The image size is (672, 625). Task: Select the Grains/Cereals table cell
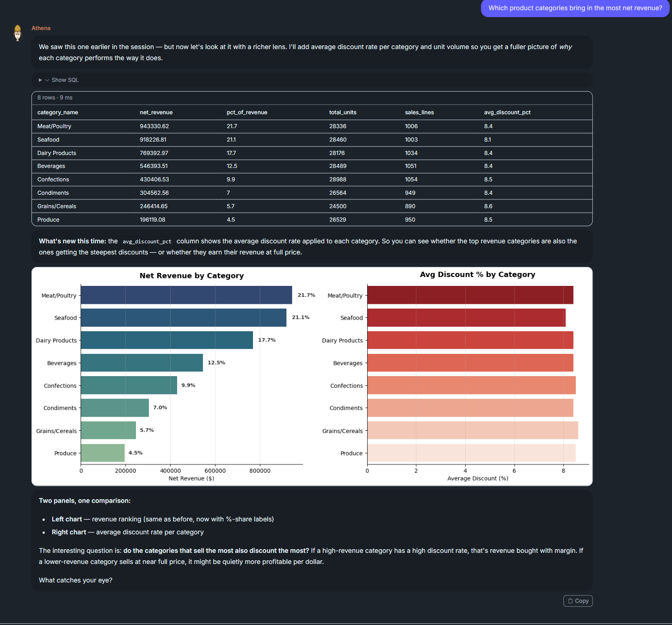(x=57, y=206)
